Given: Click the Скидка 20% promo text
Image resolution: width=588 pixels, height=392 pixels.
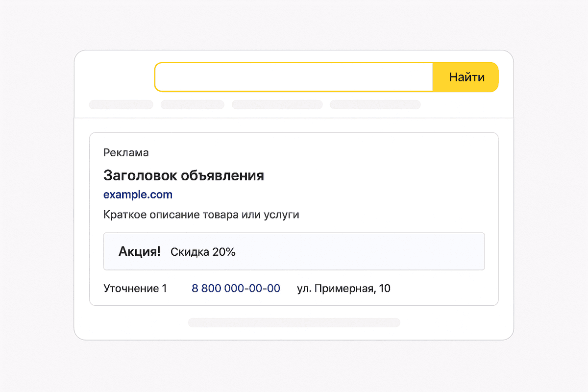Looking at the screenshot, I should click(x=203, y=251).
